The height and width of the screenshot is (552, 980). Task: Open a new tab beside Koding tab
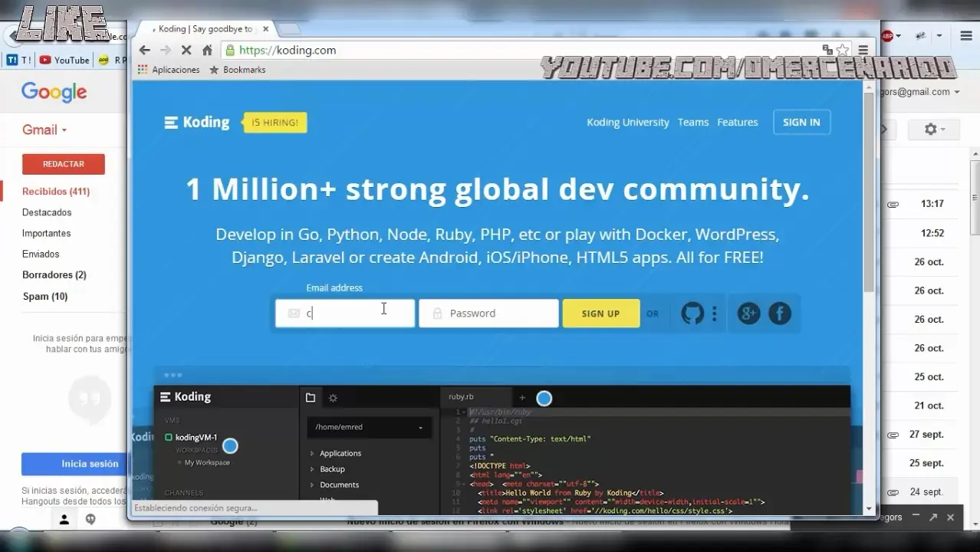[288, 29]
